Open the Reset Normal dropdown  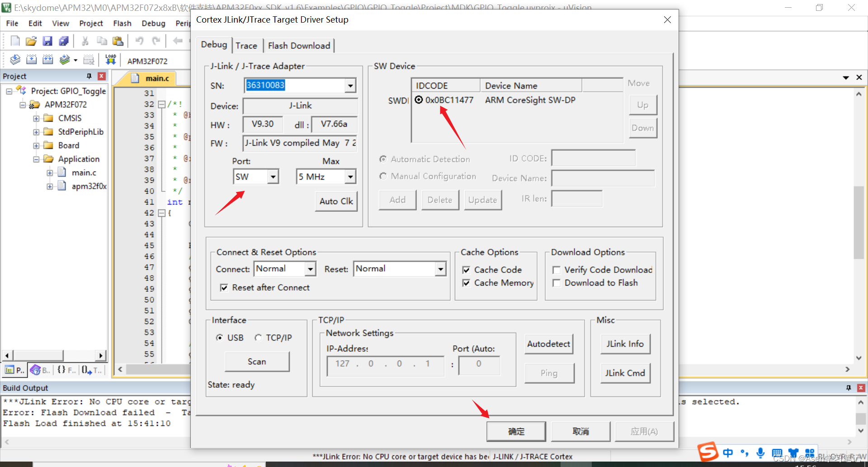440,269
